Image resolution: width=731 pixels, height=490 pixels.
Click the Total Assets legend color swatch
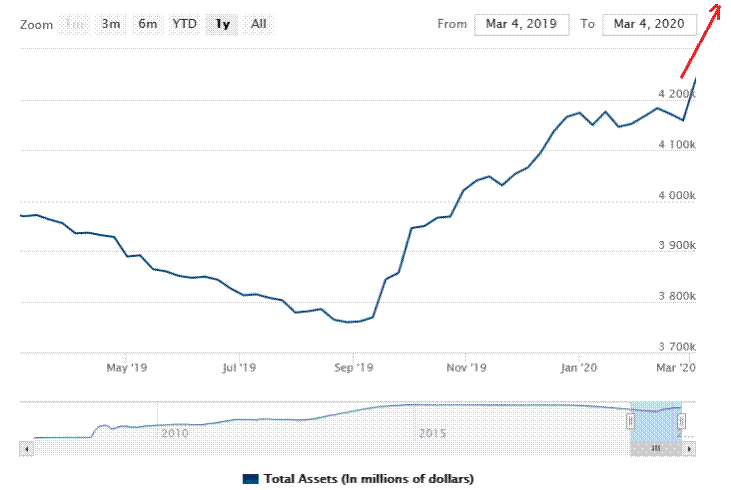pos(251,479)
